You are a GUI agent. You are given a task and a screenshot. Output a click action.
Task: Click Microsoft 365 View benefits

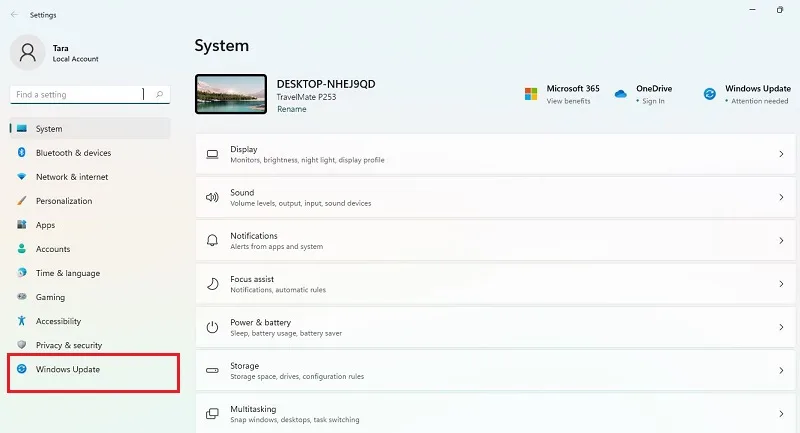568,101
